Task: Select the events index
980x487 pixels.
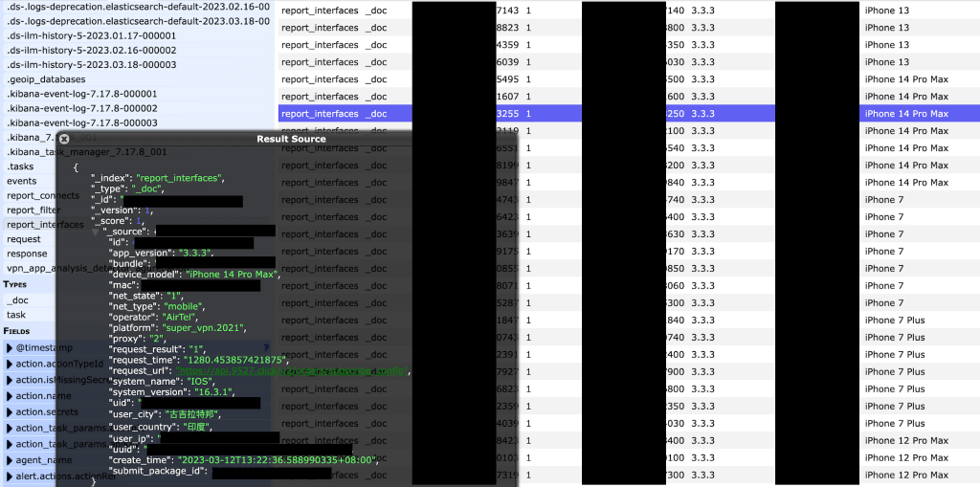Action: coord(22,181)
